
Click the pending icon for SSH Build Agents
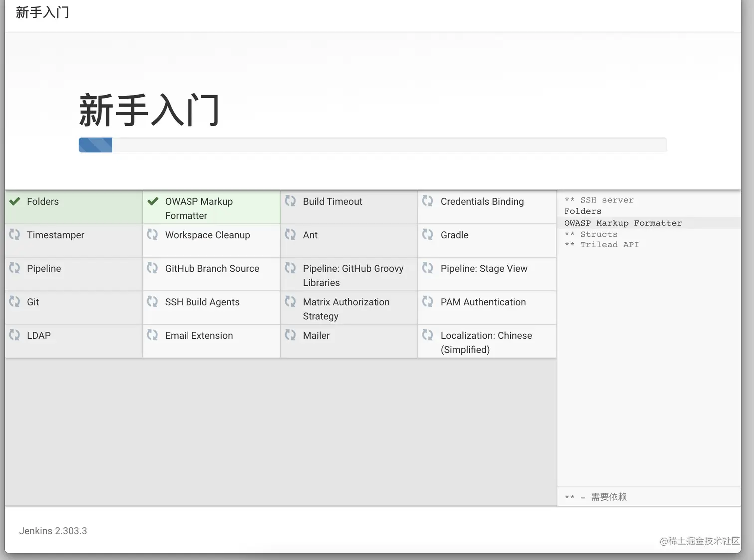coord(153,301)
